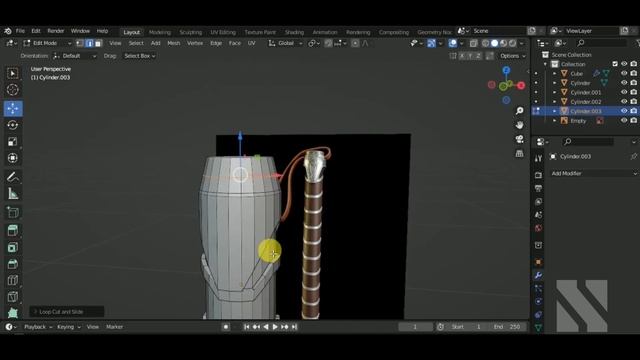Pick the Add Cube tool
The height and width of the screenshot is (360, 640).
coord(13,212)
